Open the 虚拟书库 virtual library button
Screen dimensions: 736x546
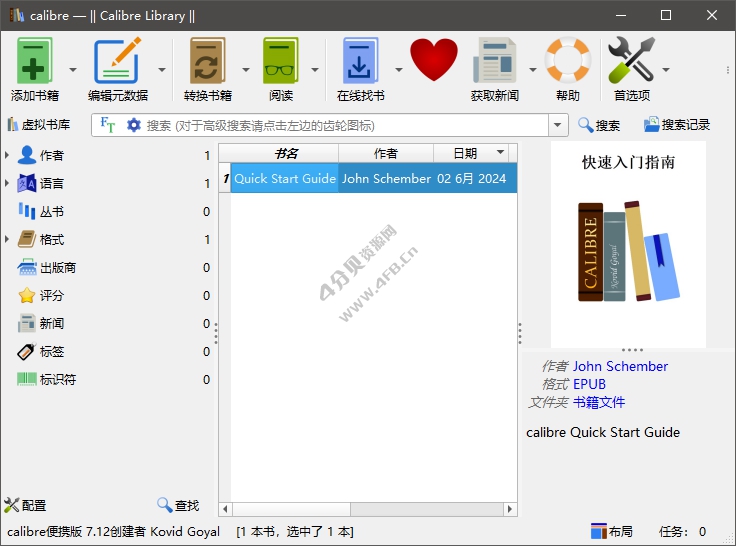39,125
